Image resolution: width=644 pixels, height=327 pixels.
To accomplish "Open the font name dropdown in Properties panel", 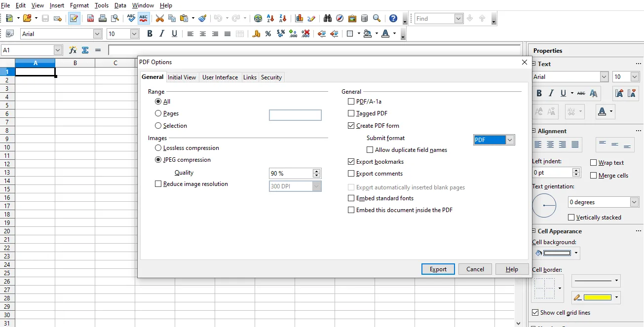I will pyautogui.click(x=605, y=76).
